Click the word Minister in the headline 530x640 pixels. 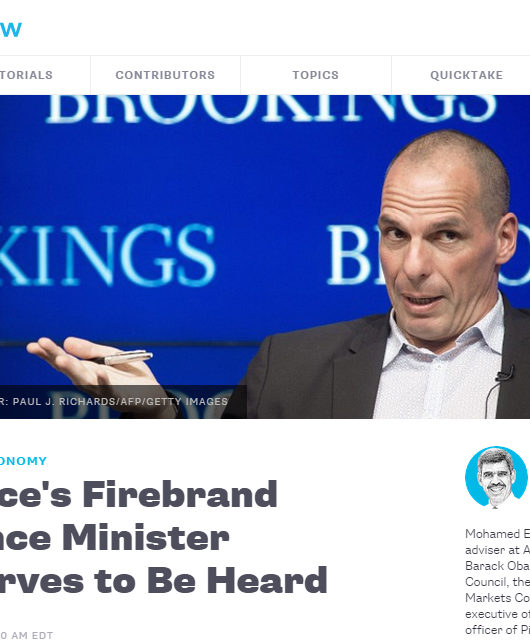point(146,538)
